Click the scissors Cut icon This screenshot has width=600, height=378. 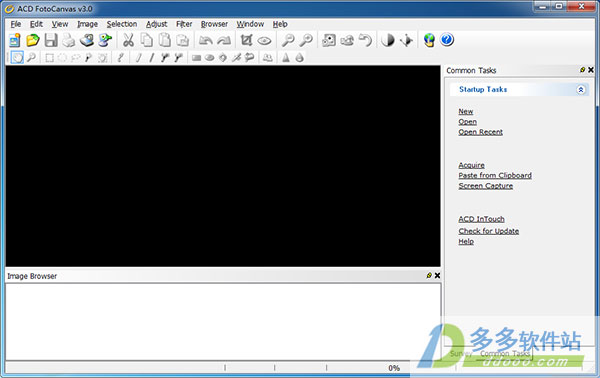(x=128, y=40)
